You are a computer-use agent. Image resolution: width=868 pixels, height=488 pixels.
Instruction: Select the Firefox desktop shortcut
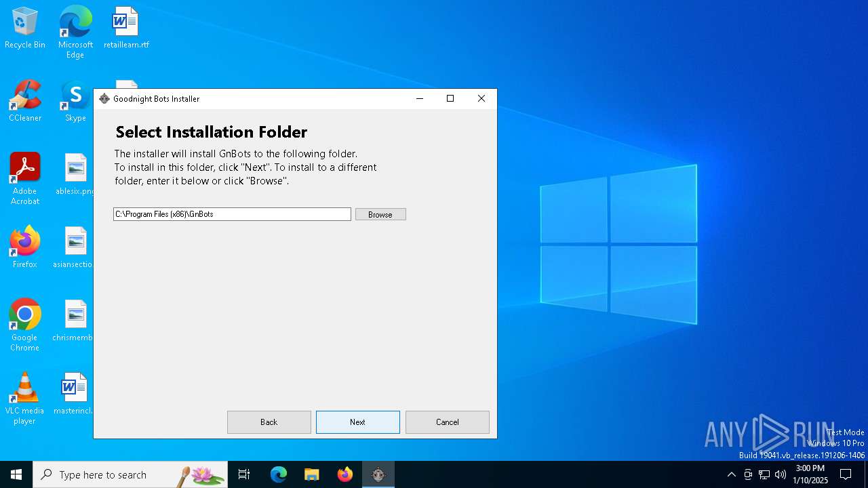point(25,247)
